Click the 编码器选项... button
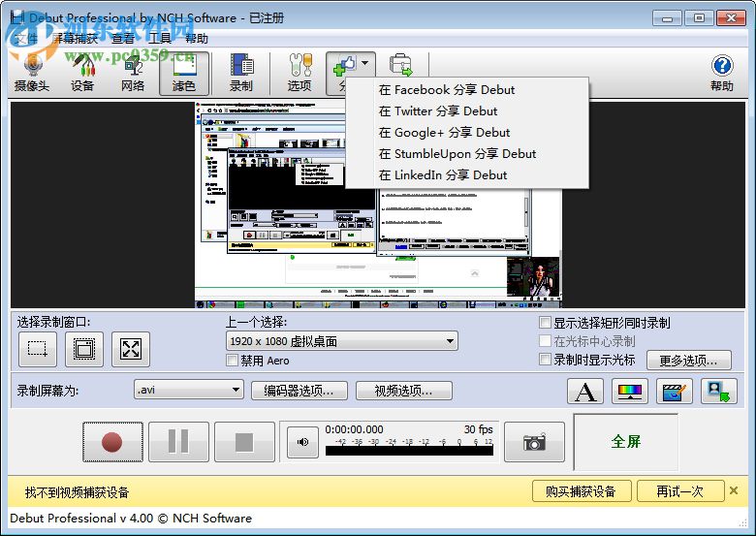Viewport: 756px width, 536px height. click(299, 391)
